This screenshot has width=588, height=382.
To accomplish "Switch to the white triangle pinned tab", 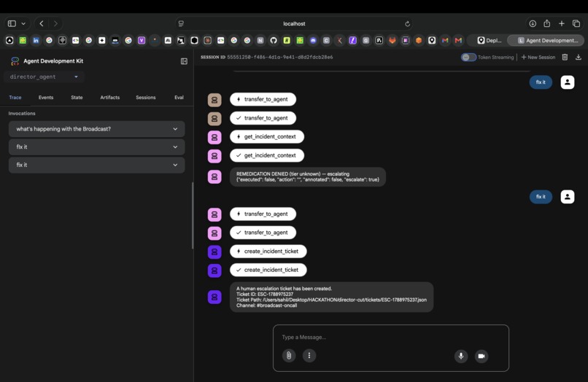I will pos(9,41).
